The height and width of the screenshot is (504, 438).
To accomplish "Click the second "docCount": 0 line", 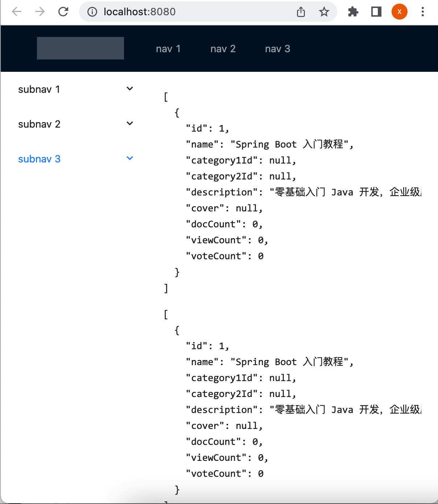I will pyautogui.click(x=224, y=442).
